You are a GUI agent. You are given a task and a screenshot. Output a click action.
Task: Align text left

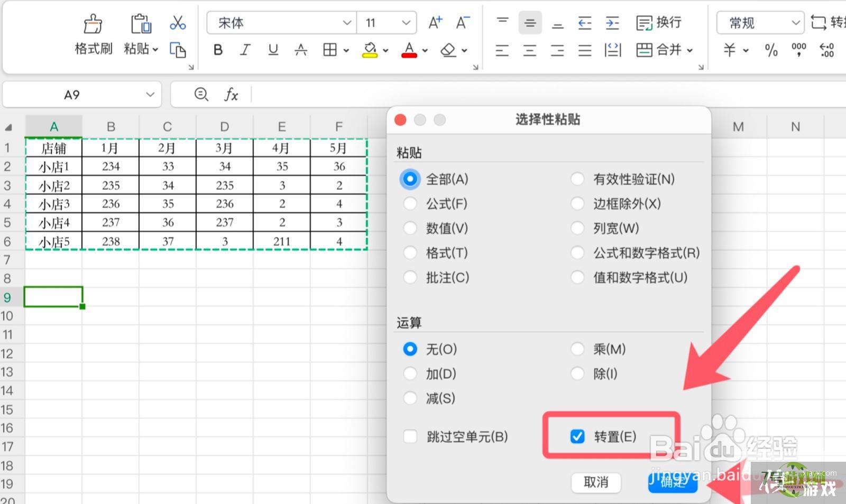tap(502, 50)
